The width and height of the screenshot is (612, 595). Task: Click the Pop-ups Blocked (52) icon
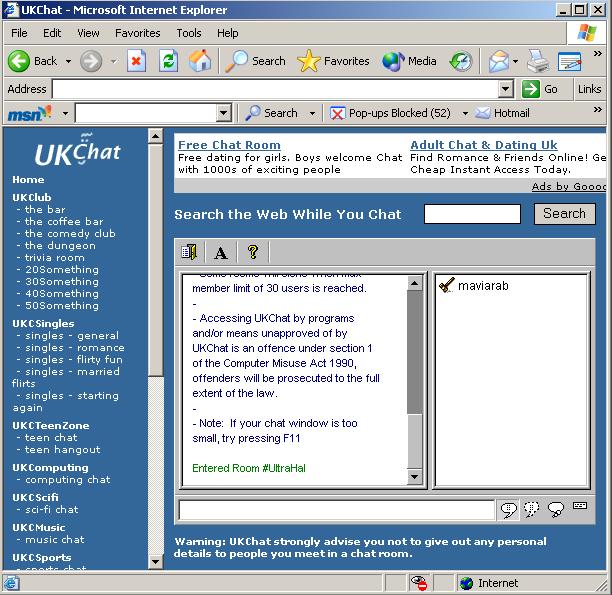coord(337,113)
